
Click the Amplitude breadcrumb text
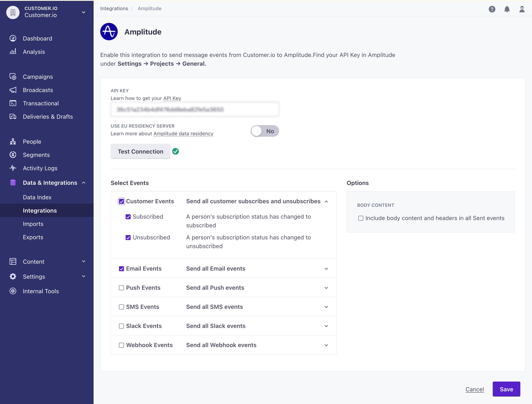coord(149,8)
